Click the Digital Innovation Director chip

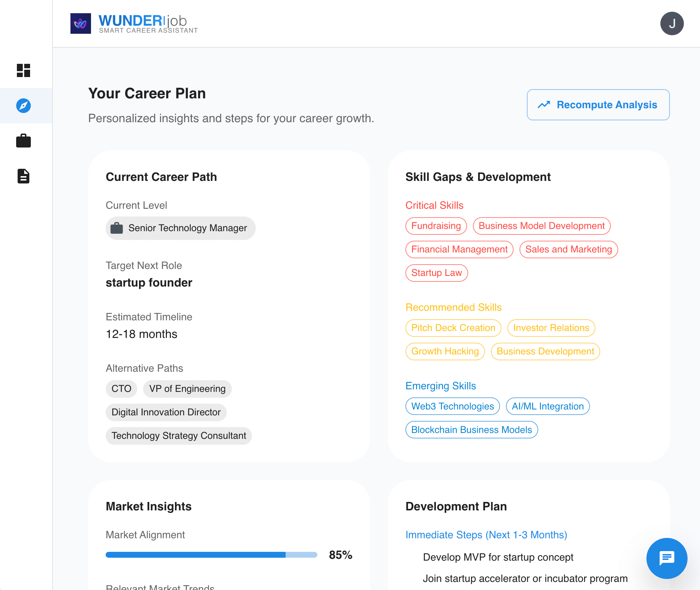point(166,412)
